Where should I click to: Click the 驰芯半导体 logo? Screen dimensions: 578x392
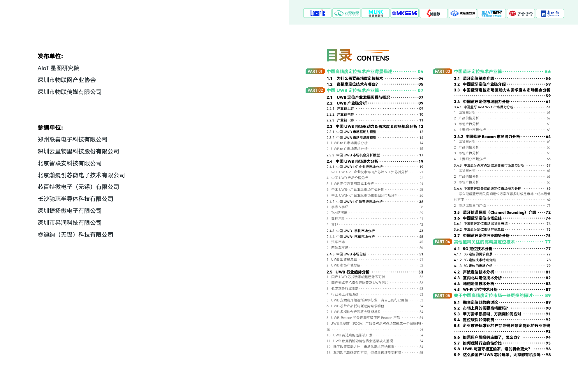coord(463,13)
